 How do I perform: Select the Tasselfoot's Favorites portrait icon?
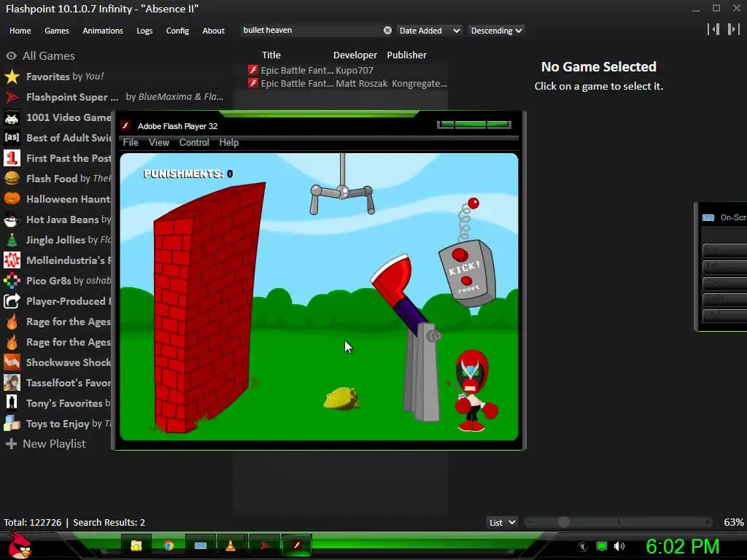click(x=12, y=383)
